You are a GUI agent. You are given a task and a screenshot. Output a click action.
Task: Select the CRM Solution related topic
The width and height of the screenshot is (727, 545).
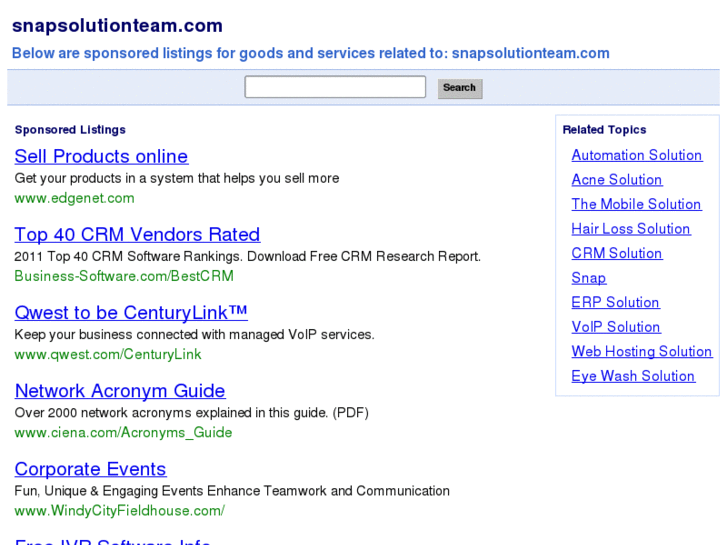(617, 253)
